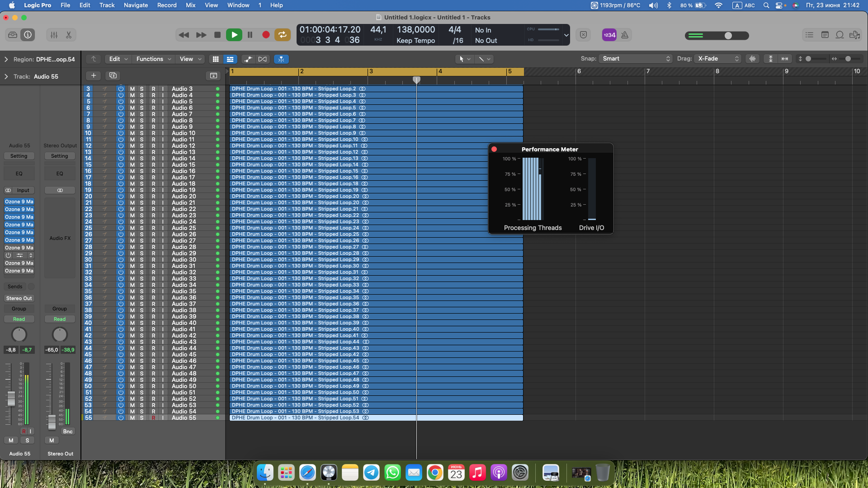This screenshot has height=488, width=868.
Task: Open the Drag mode dropdown X-Fade
Action: 718,59
